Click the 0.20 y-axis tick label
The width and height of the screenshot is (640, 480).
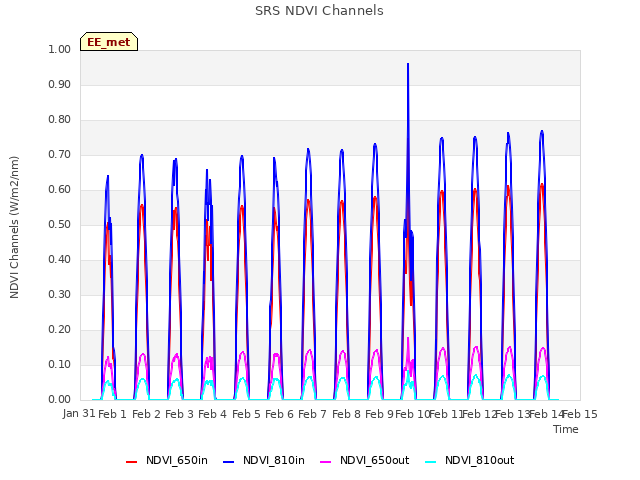tap(59, 329)
